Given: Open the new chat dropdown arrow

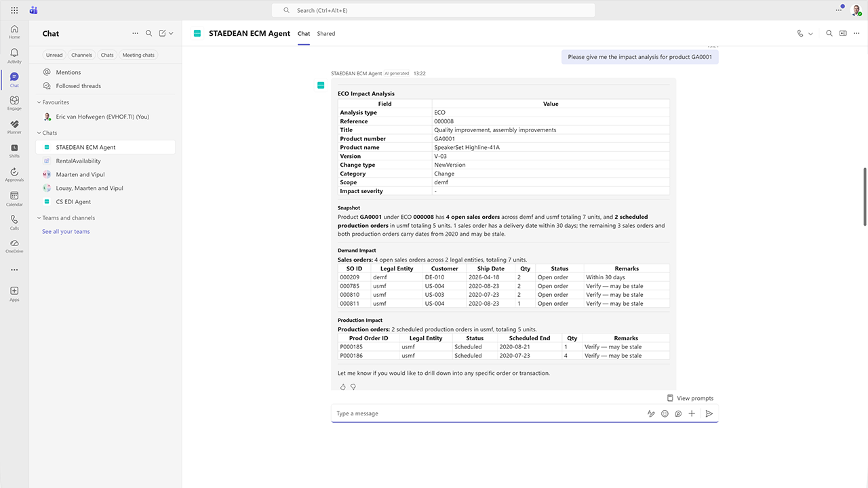Looking at the screenshot, I should pos(171,33).
